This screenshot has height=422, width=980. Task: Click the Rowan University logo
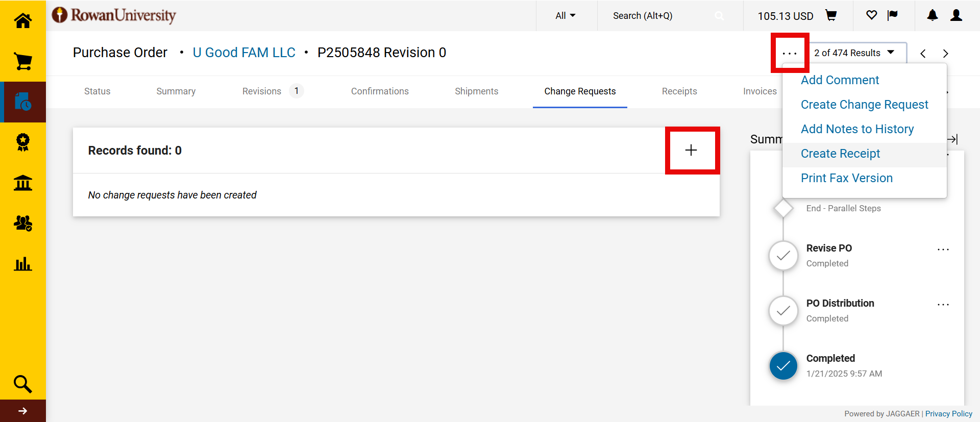[x=114, y=15]
